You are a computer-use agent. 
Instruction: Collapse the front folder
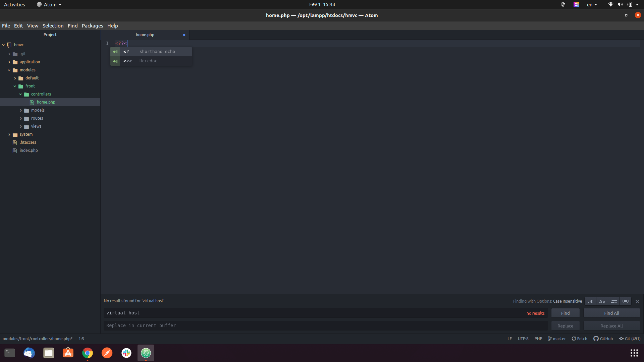(15, 86)
